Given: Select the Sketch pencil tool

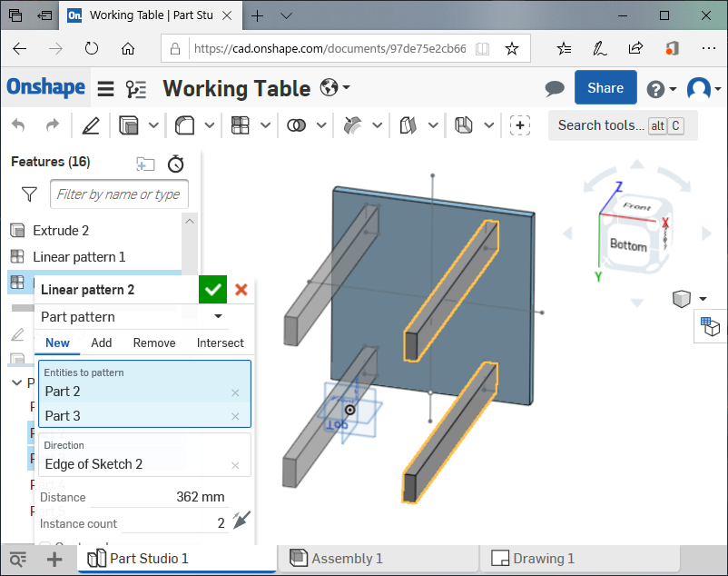Looking at the screenshot, I should [x=91, y=125].
